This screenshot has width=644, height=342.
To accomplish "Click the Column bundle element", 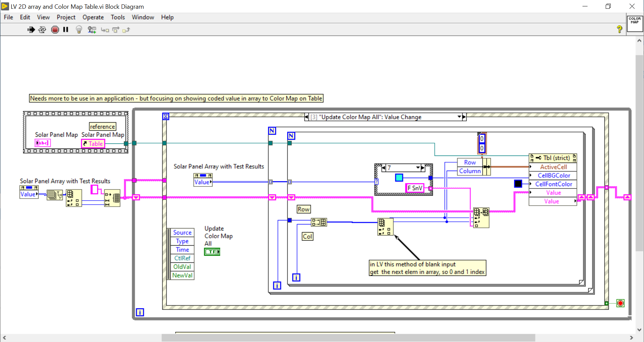I will 470,171.
